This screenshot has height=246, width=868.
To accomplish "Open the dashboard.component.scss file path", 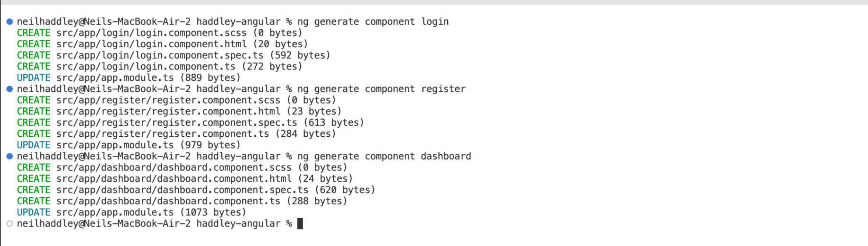I will pyautogui.click(x=174, y=167).
